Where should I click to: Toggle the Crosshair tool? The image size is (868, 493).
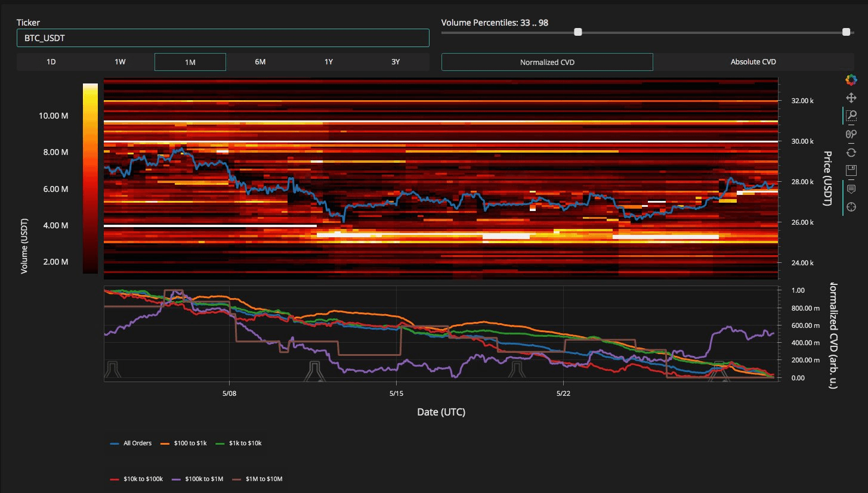pyautogui.click(x=851, y=207)
